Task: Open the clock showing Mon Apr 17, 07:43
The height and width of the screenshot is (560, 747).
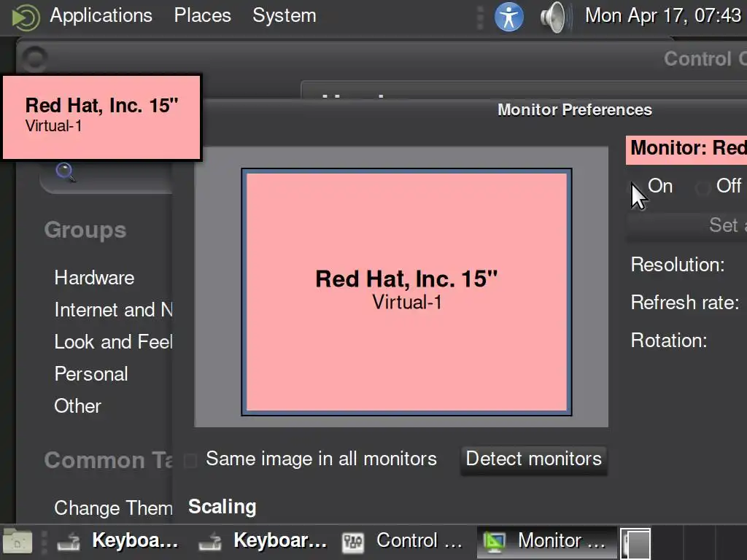Action: (662, 16)
